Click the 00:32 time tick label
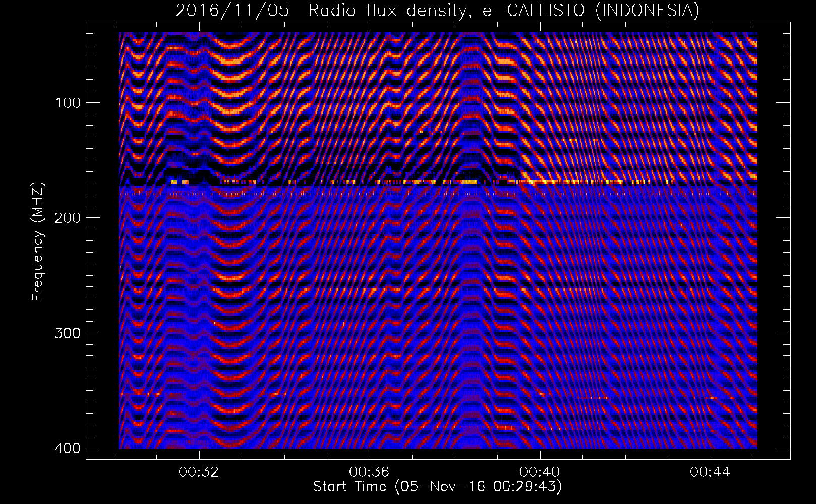816x504 pixels. click(x=199, y=472)
